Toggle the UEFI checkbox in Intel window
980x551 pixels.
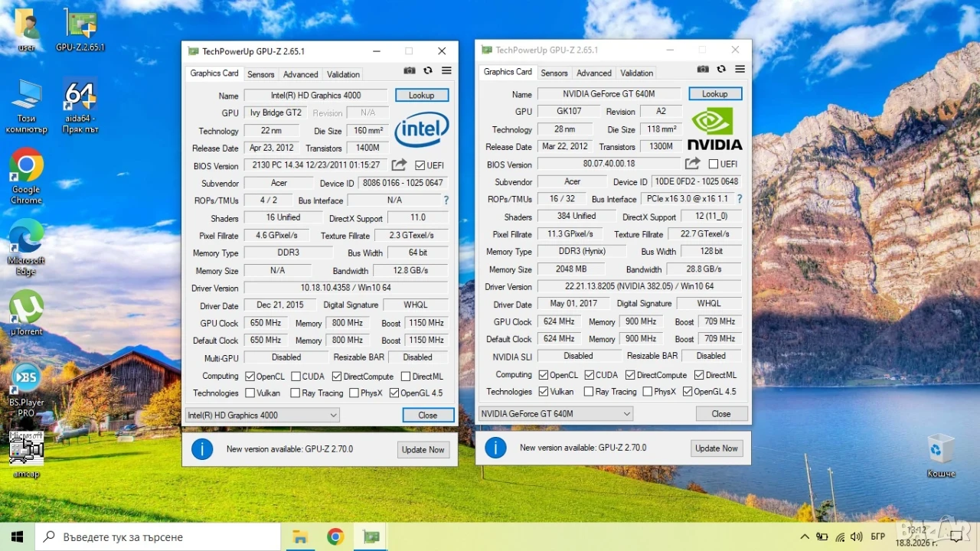tap(420, 165)
